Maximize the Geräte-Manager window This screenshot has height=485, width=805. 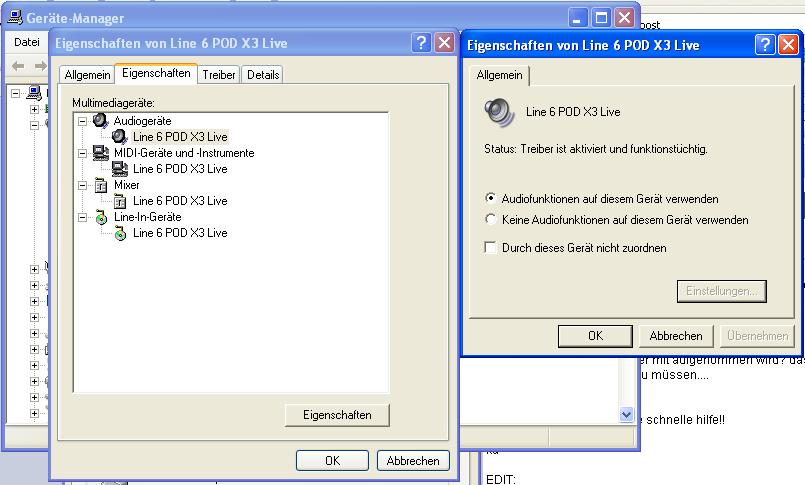coord(601,18)
